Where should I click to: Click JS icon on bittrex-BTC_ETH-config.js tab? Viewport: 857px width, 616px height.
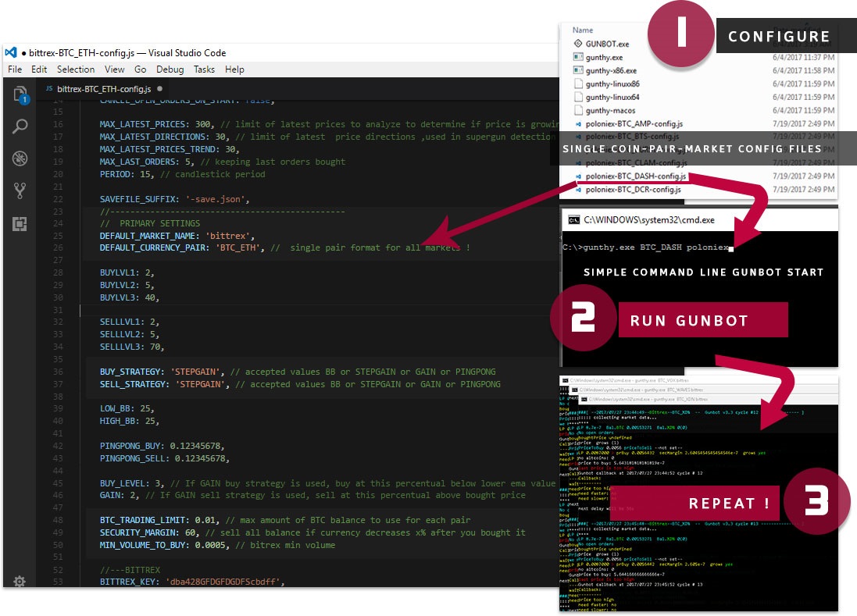(49, 88)
